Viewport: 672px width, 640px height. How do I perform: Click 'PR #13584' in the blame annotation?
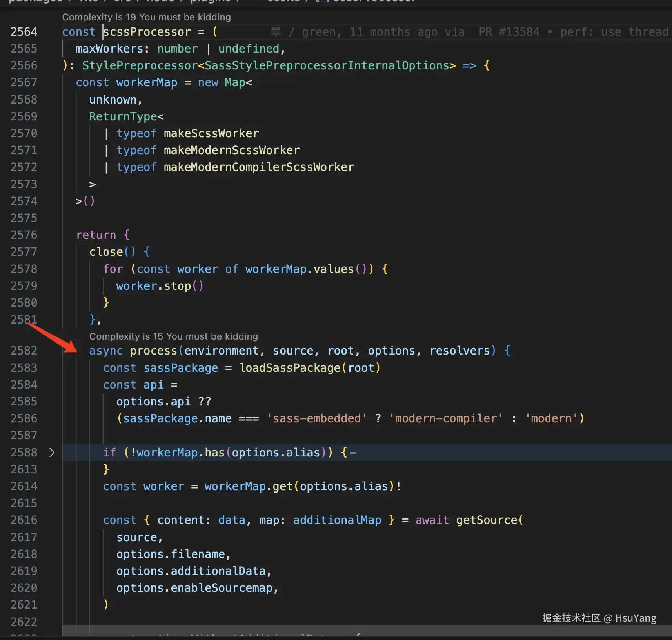pos(509,32)
